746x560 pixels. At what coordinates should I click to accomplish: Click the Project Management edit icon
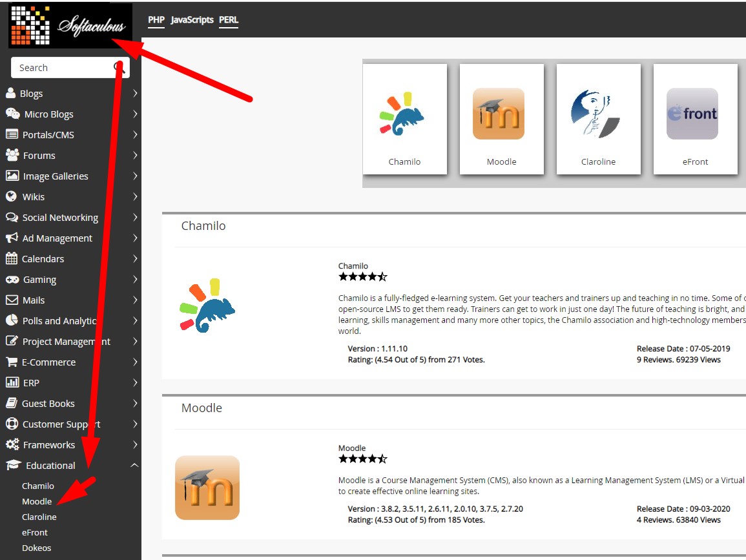pos(12,340)
